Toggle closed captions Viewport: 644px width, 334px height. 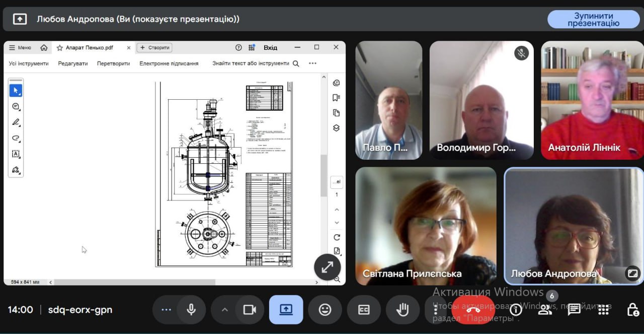tap(364, 310)
